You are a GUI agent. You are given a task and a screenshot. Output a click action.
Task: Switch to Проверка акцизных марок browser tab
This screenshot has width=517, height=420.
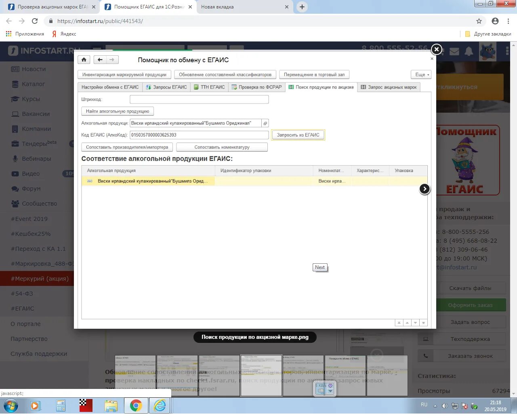tap(53, 7)
